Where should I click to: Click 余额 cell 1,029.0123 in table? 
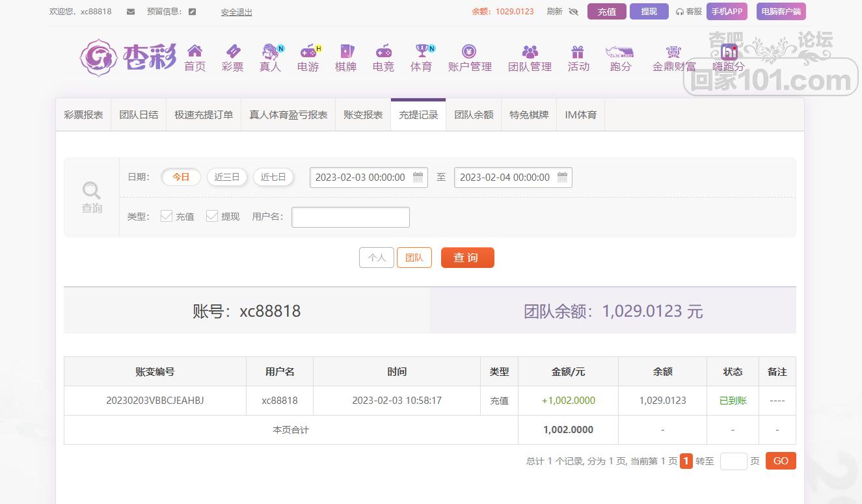(663, 401)
